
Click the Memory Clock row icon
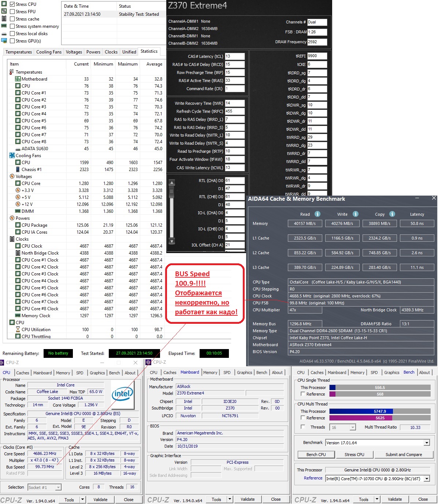coord(18,315)
